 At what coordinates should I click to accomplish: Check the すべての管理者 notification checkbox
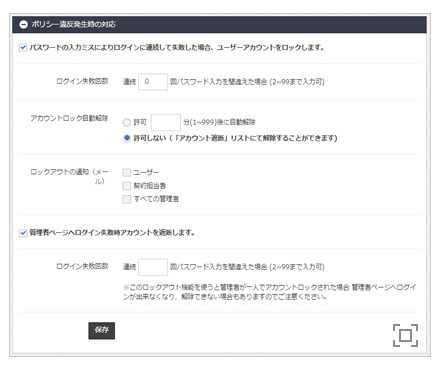click(127, 199)
